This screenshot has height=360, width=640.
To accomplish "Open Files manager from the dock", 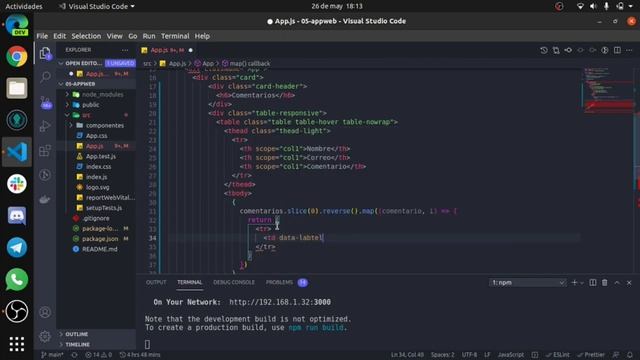I will coord(17,88).
